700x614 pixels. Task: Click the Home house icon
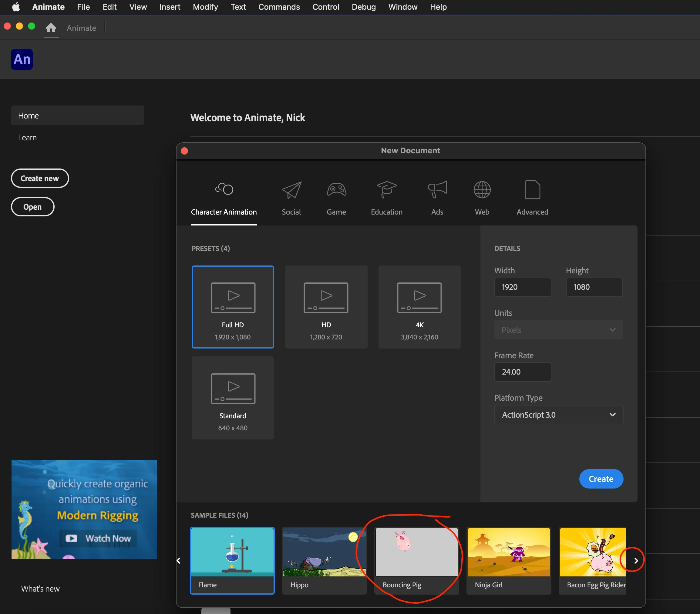click(x=51, y=28)
